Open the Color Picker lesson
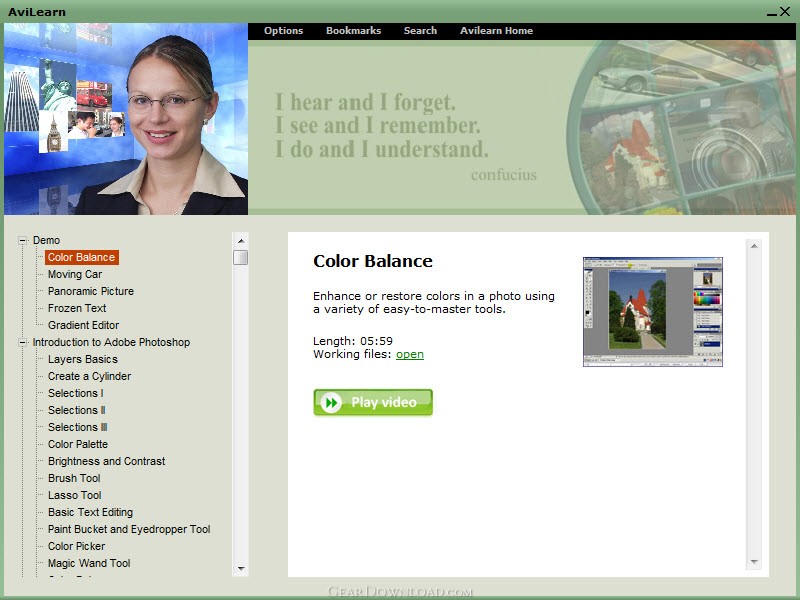The height and width of the screenshot is (600, 800). 77,546
